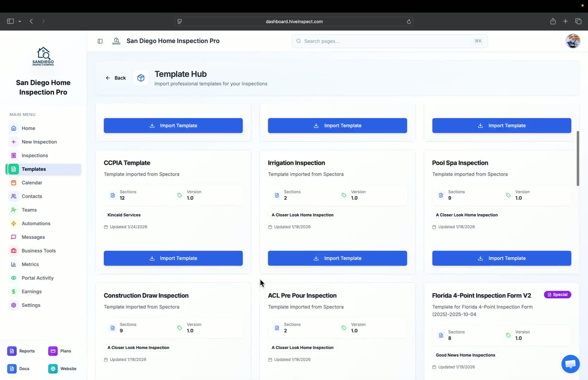Click the Automations lightning icon
The width and height of the screenshot is (588, 380).
13,223
